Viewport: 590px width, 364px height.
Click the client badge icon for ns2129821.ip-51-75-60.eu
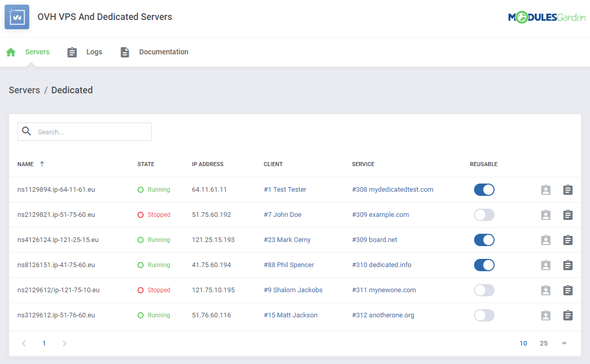[545, 215]
